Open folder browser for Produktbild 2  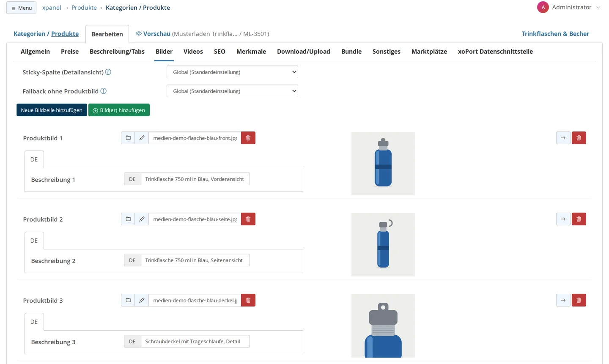[x=128, y=219]
